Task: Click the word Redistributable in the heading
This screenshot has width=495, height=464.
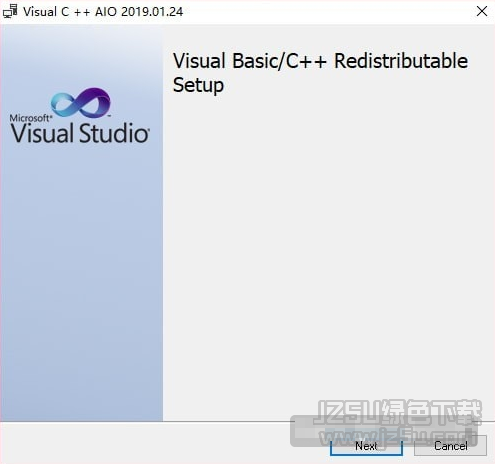Action: [401, 61]
